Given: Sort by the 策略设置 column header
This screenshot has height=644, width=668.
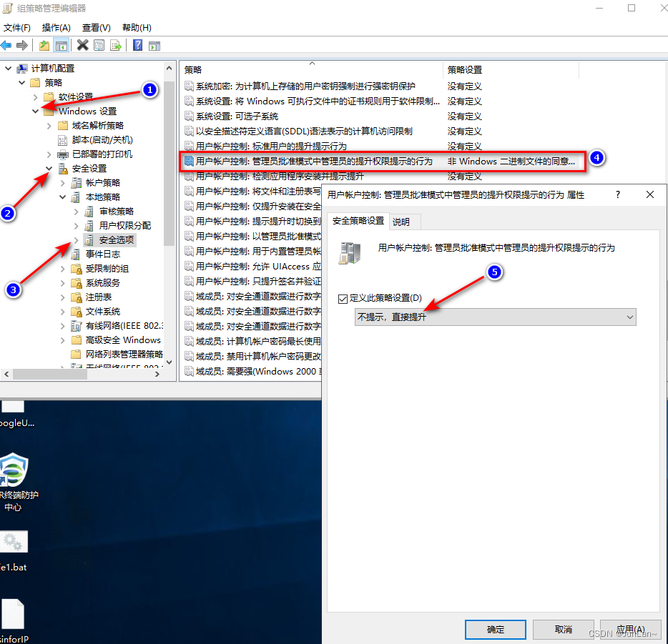Looking at the screenshot, I should point(511,70).
